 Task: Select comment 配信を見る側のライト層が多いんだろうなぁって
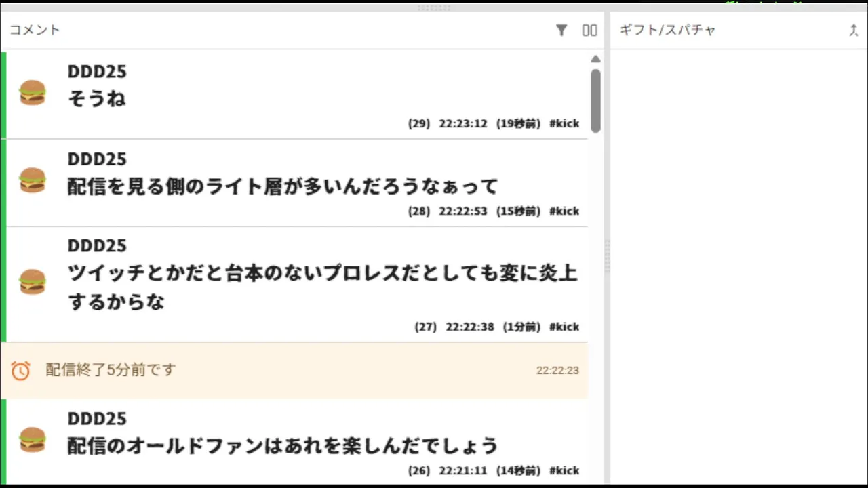point(283,186)
